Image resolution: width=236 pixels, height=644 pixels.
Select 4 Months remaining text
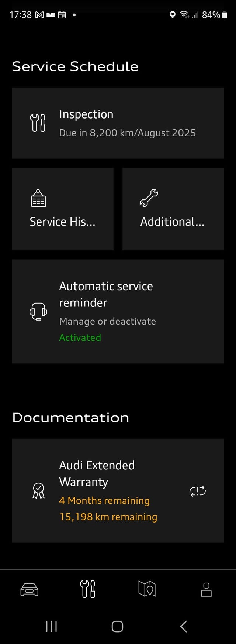click(104, 500)
